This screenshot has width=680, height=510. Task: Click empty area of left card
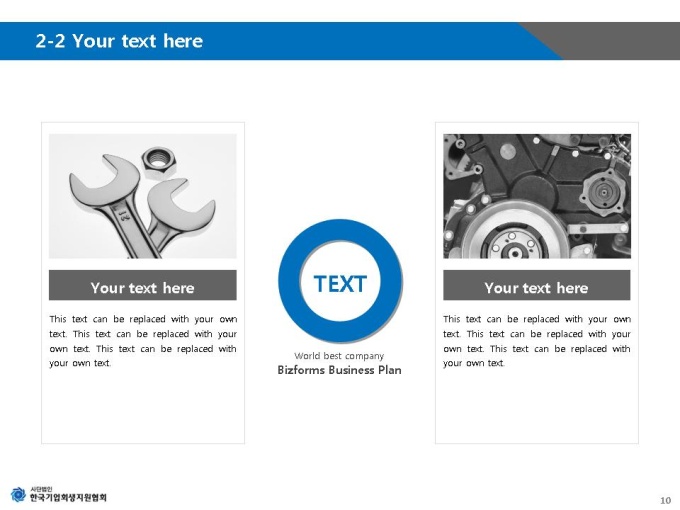tap(143, 405)
